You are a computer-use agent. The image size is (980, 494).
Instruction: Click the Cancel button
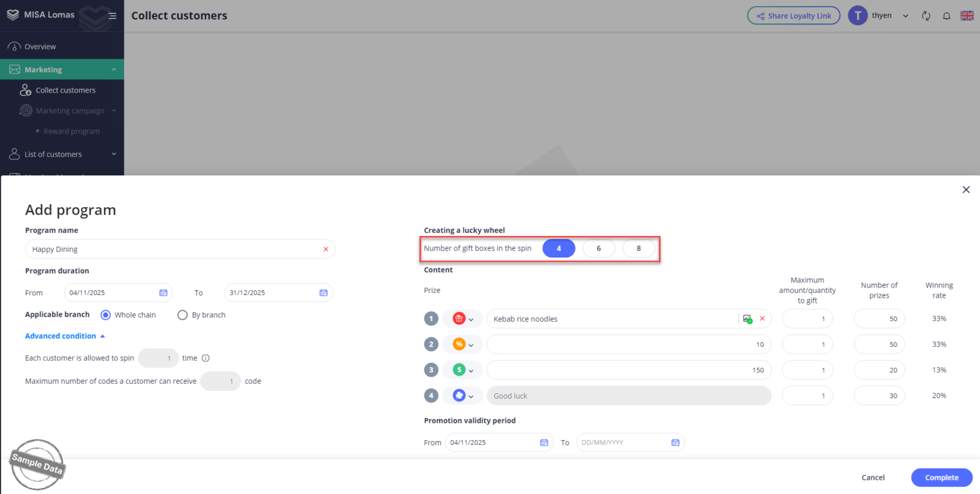tap(873, 477)
